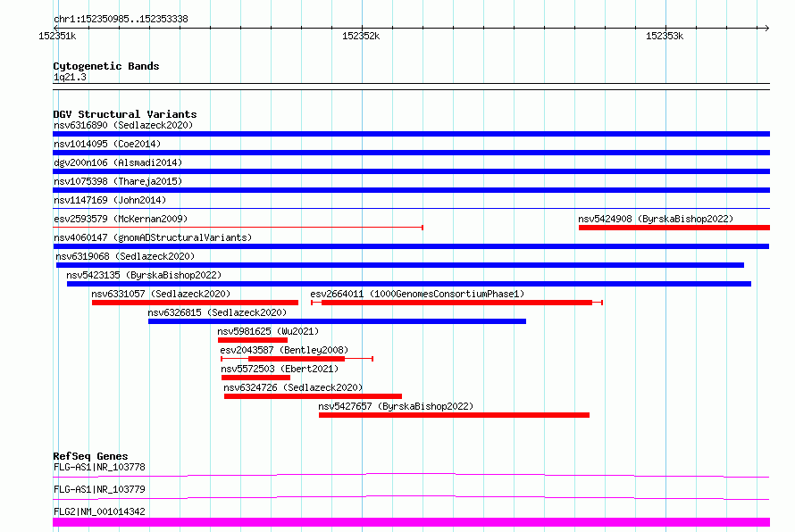Select the red bar under nsv5572503 (Ebert2021)

pos(255,378)
